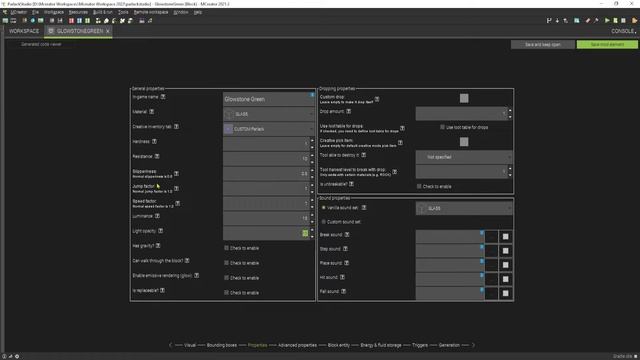The image size is (640, 360).
Task: Click the help icon beside Custom drop
Action: 377,99
